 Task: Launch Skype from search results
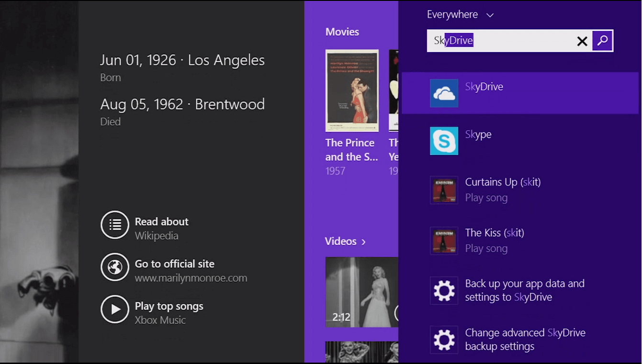coord(444,141)
